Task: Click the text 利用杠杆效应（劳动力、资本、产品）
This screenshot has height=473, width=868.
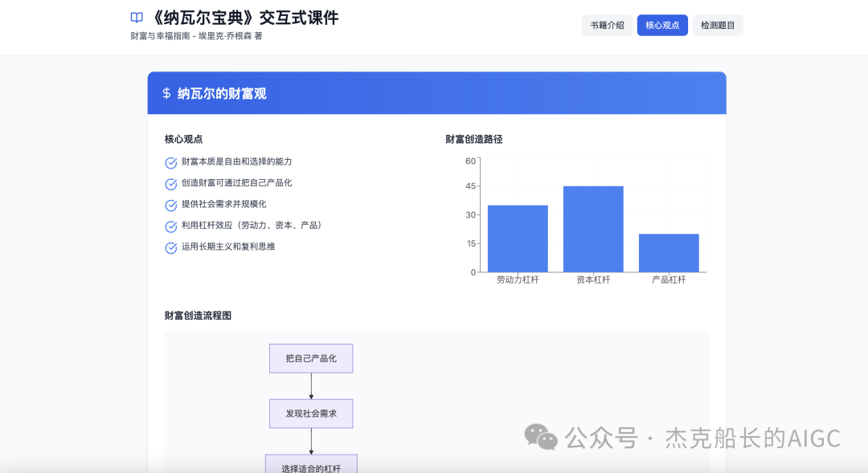Action: click(253, 225)
